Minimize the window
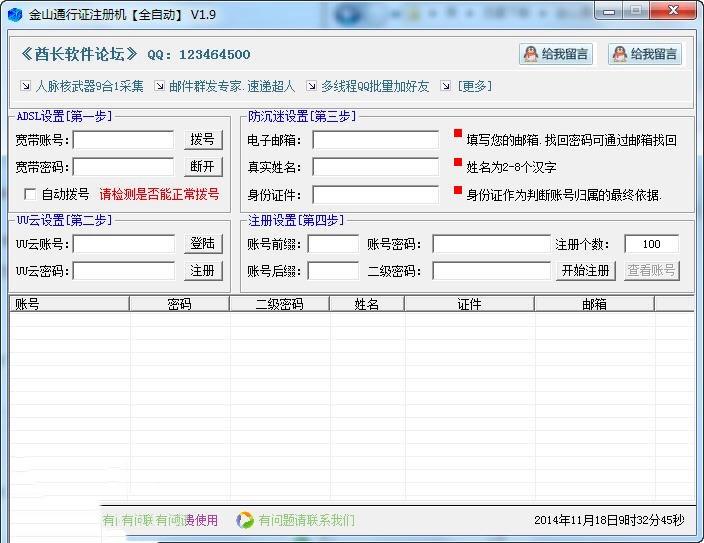Image resolution: width=704 pixels, height=543 pixels. [609, 11]
